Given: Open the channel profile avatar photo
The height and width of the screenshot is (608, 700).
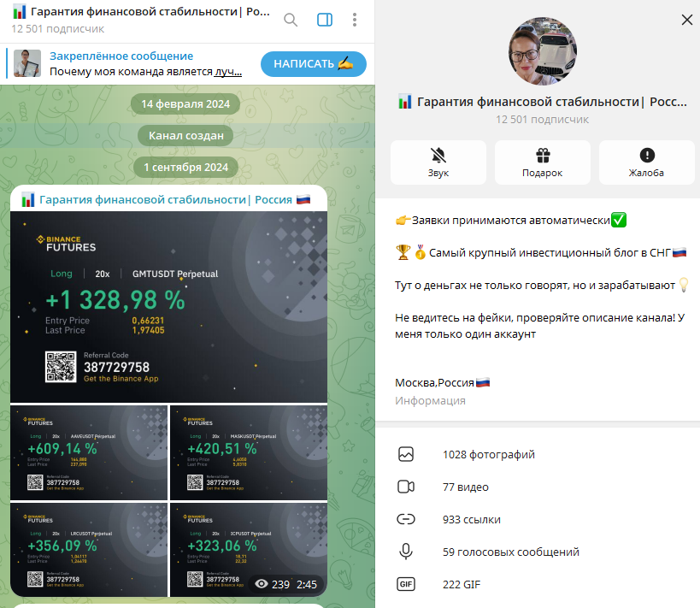Looking at the screenshot, I should (543, 51).
